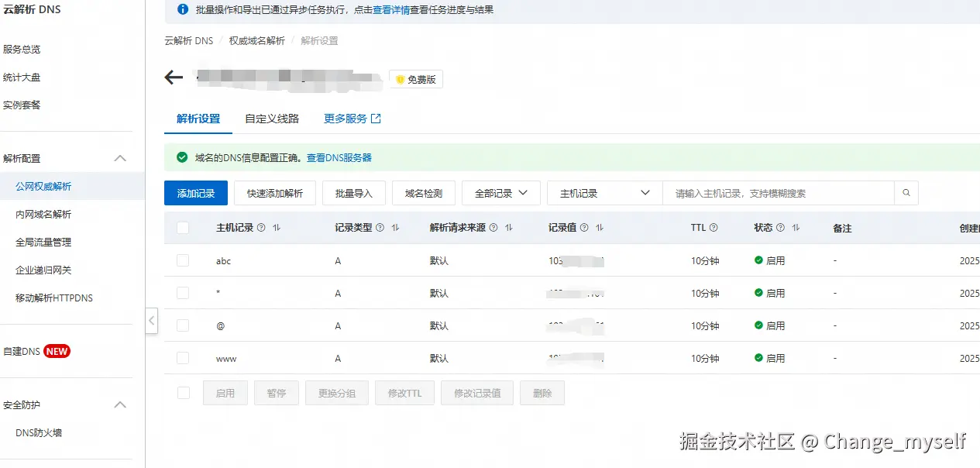980x468 pixels.
Task: Collapse the left sidebar using the edge handle
Action: [x=152, y=320]
